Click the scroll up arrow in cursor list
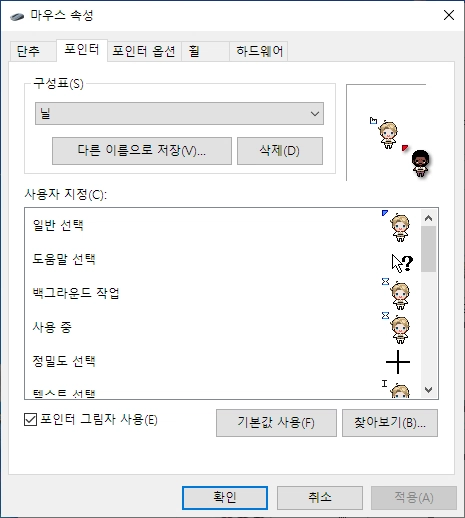465x518 pixels. click(428, 218)
